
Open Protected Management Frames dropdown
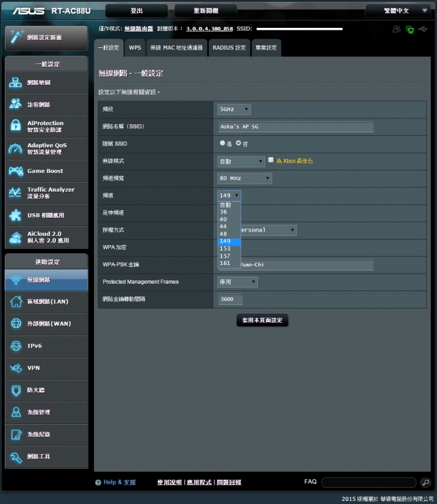click(237, 282)
